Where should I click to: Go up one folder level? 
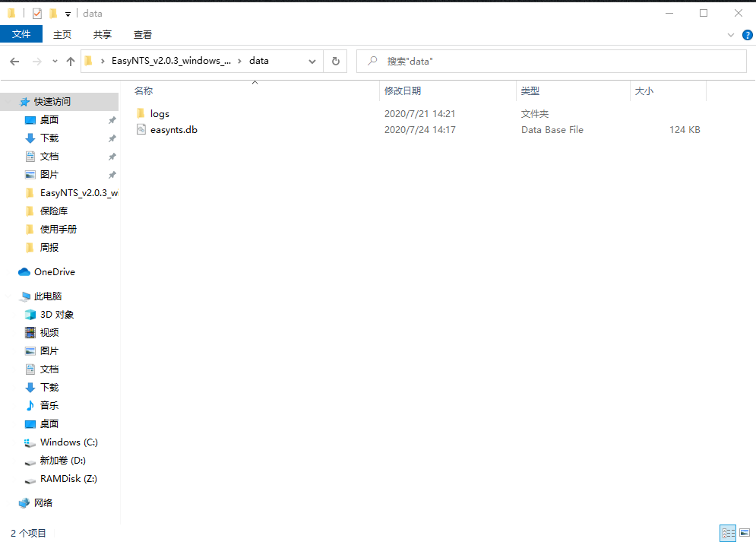71,62
